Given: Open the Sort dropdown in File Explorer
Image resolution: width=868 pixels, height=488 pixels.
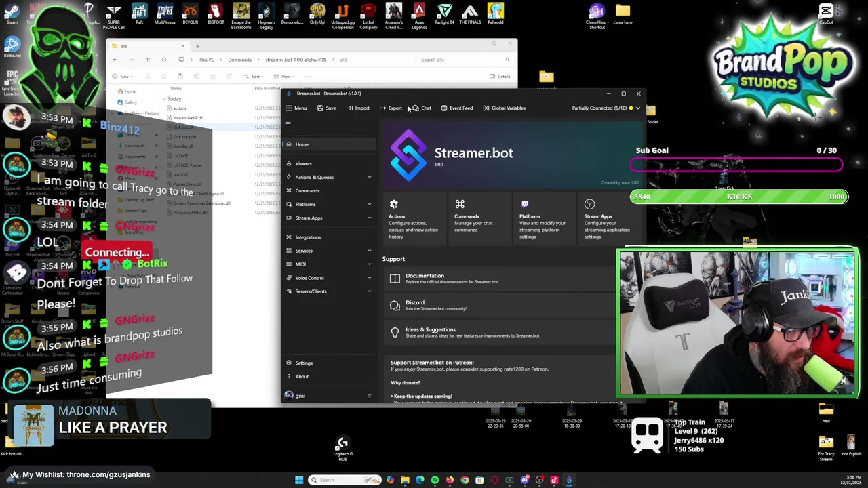Looking at the screenshot, I should [255, 77].
